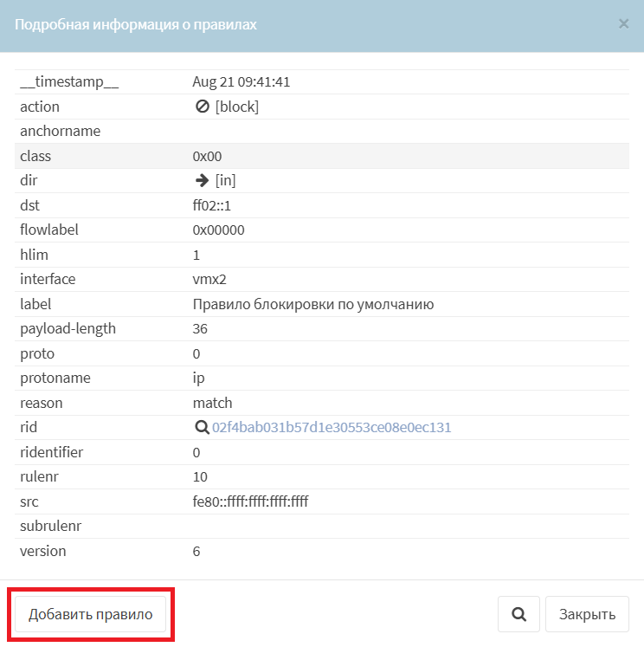644x647 pixels.
Task: Click the source address fe80::ffff:ffff:ffff:ffff
Action: (x=250, y=501)
